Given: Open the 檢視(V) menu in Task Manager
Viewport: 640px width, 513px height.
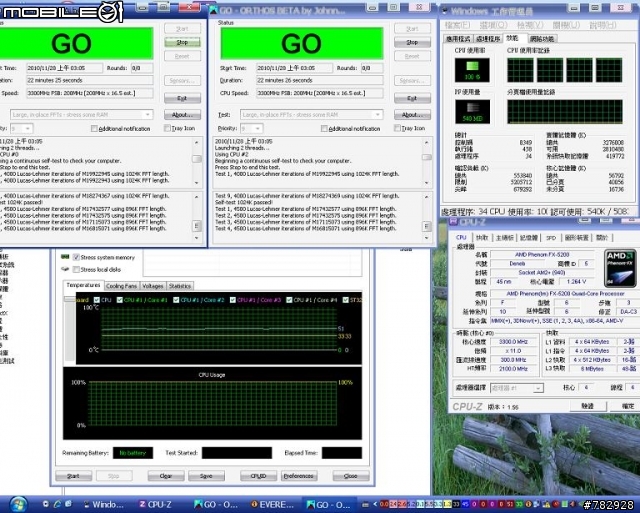Looking at the screenshot, I should tap(530, 25).
